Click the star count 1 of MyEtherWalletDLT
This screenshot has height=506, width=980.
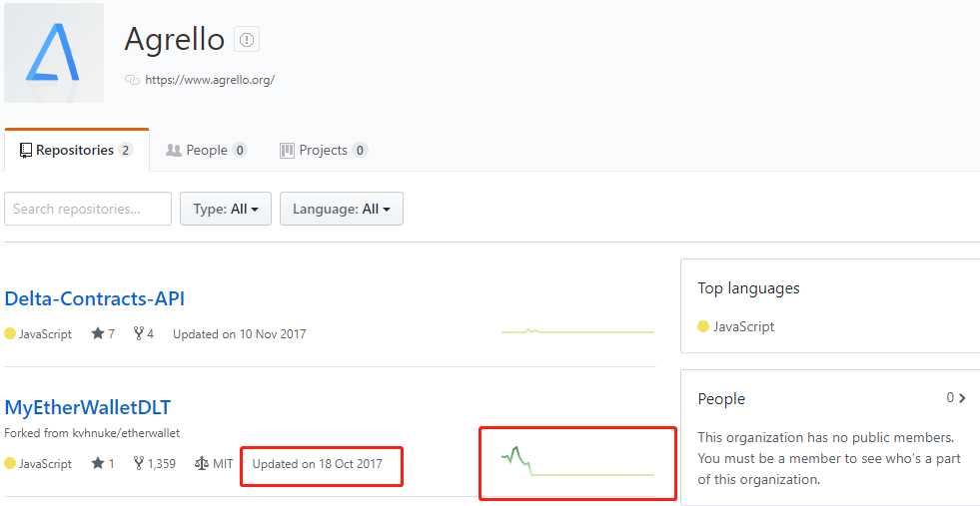click(x=103, y=463)
